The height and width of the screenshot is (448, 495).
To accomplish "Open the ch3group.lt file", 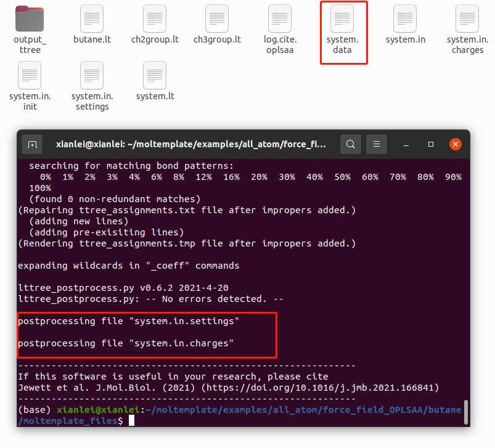I will (x=216, y=20).
